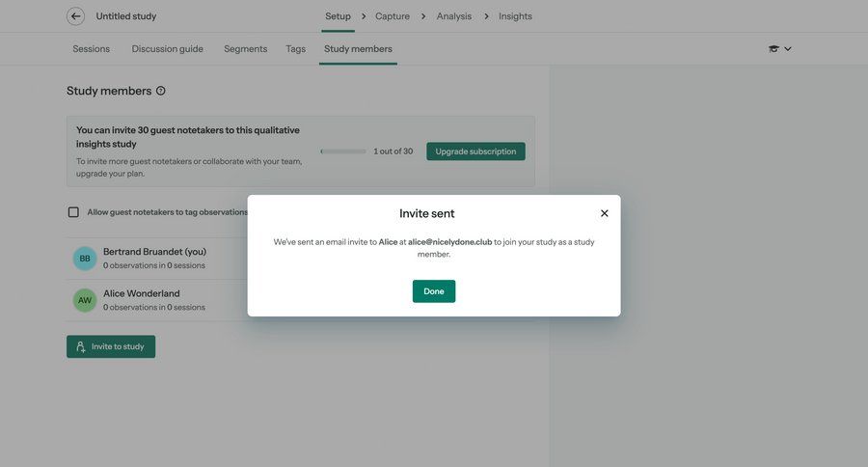Click the back arrow icon
This screenshot has height=467, width=868.
tap(75, 16)
